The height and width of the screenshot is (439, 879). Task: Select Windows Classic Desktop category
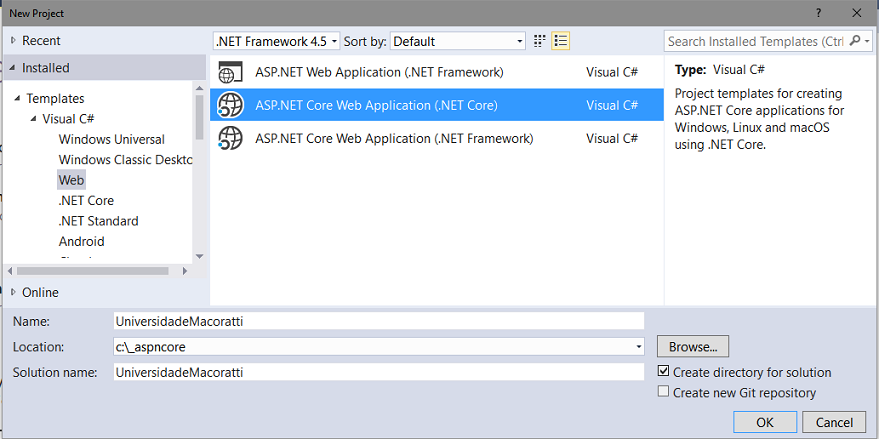point(125,160)
